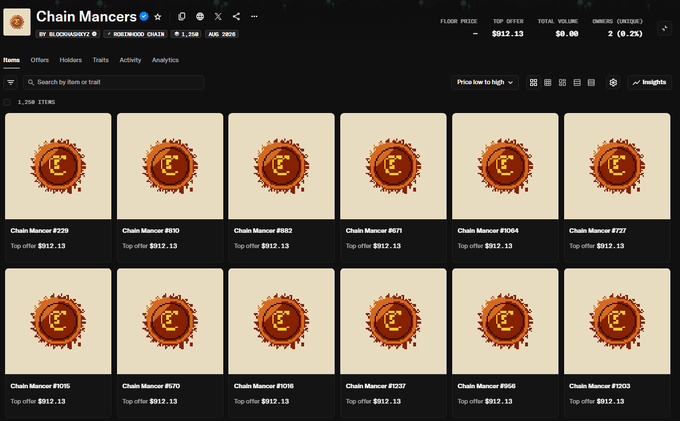Click the AUG 2026 date badge
Screen dimensions: 680x421
pyautogui.click(x=222, y=34)
